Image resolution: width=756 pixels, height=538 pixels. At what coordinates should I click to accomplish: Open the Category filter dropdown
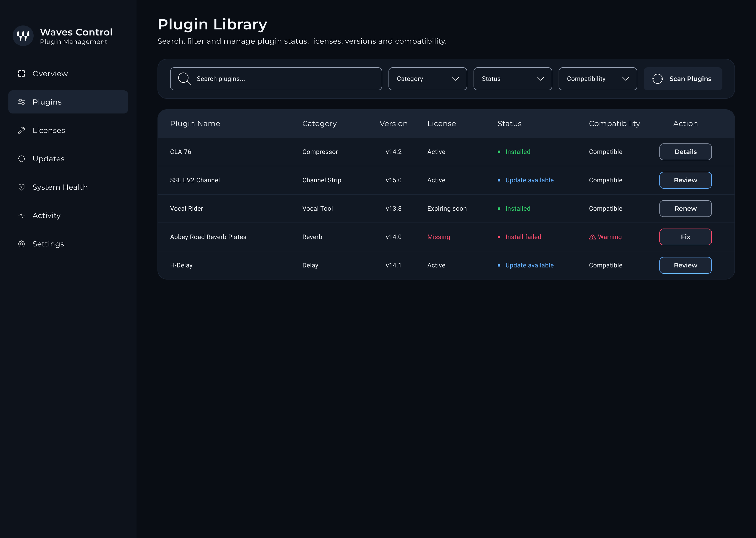[x=428, y=79]
